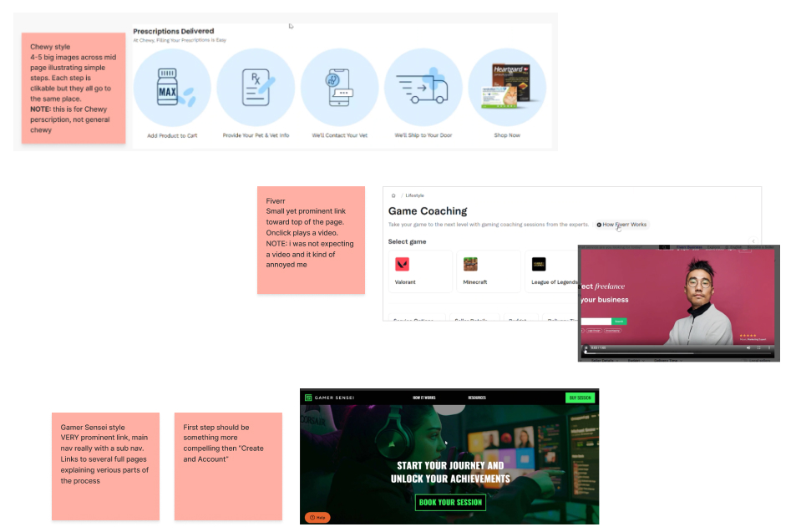Select the Chewy style sticky note
The width and height of the screenshot is (796, 532).
tap(74, 88)
